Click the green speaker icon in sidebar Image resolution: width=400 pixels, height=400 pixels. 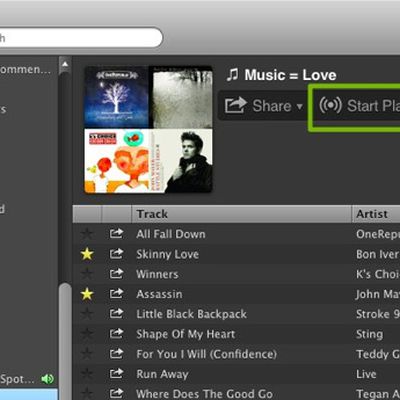click(x=47, y=379)
